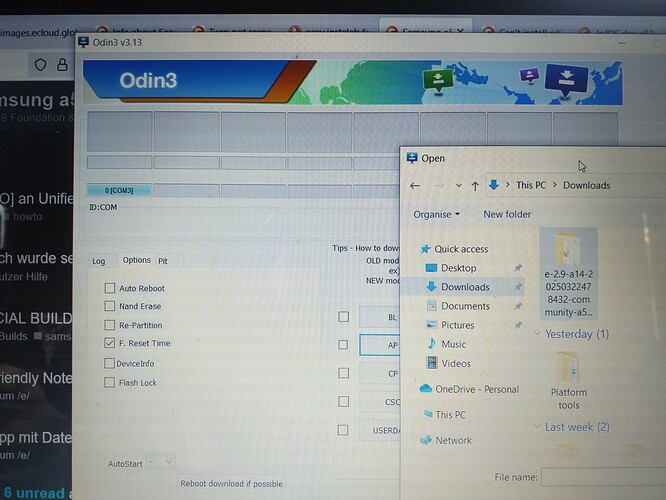
Task: Click Downloads in the address breadcrumb
Action: [x=587, y=185]
